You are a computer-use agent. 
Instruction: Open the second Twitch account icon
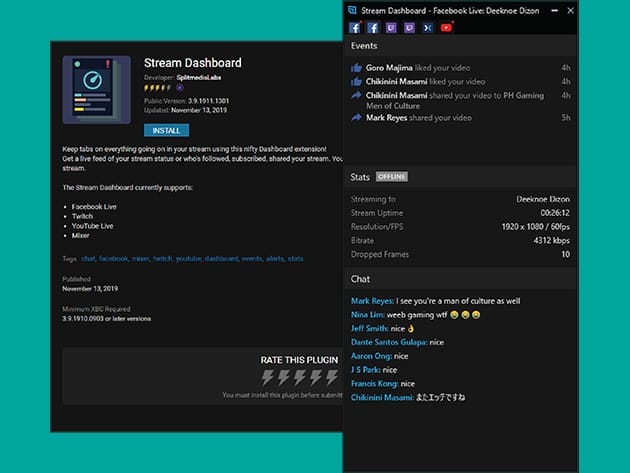point(409,28)
